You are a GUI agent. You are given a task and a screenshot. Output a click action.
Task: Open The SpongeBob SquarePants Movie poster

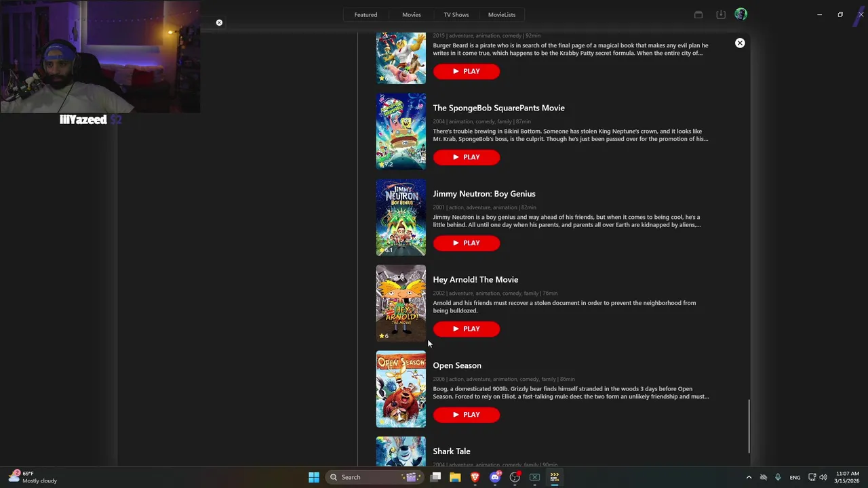click(x=401, y=131)
